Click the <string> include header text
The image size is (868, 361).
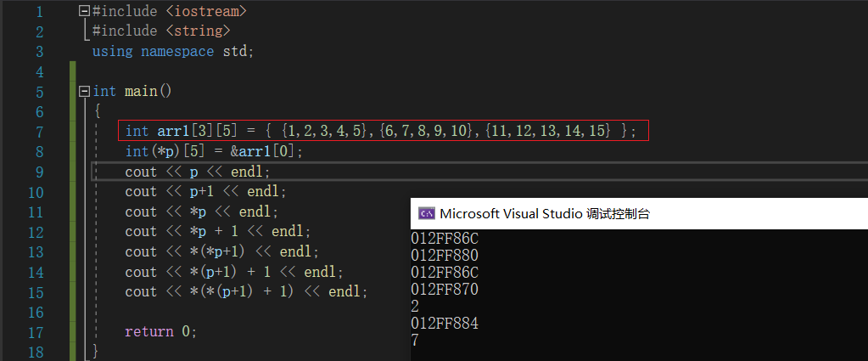(197, 31)
